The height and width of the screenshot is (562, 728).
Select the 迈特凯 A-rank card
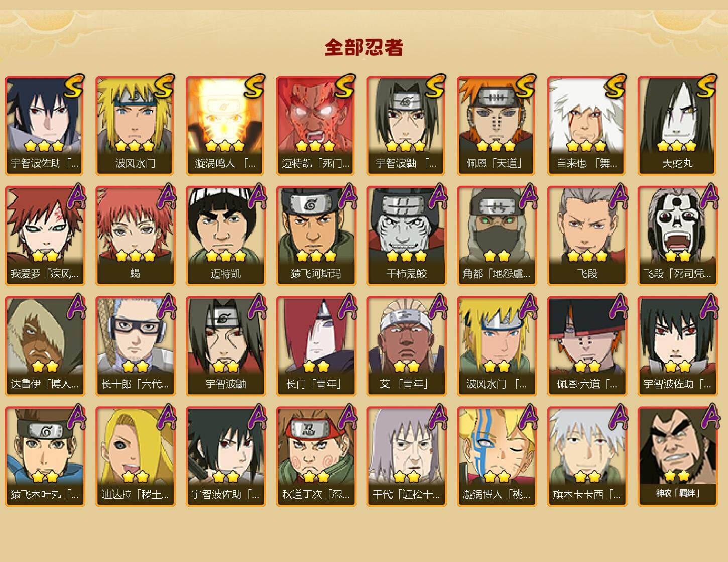(x=225, y=236)
